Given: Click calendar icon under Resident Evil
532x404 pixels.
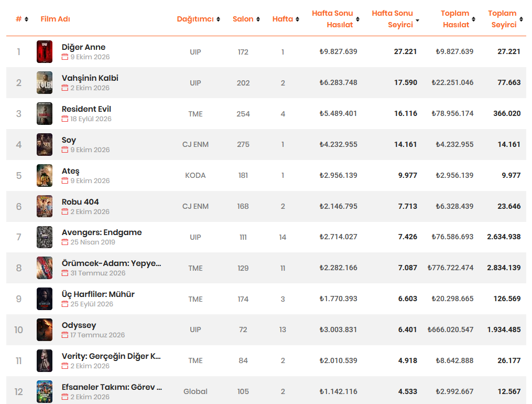Looking at the screenshot, I should (65, 119).
